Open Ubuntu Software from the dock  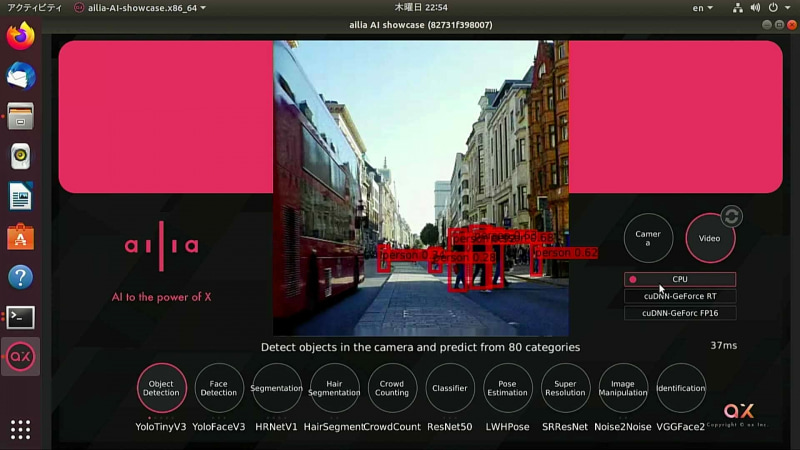click(20, 237)
